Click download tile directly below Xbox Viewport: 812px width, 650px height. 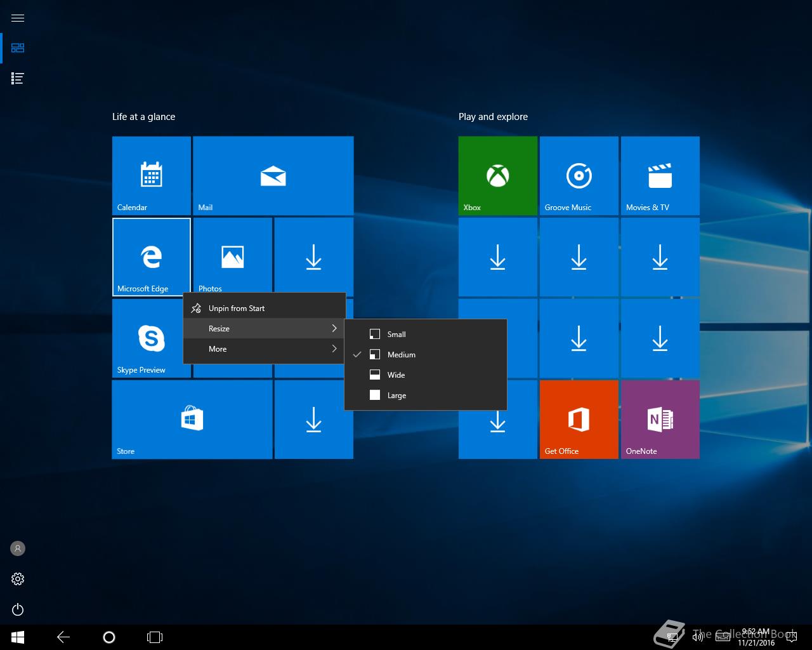click(x=498, y=257)
